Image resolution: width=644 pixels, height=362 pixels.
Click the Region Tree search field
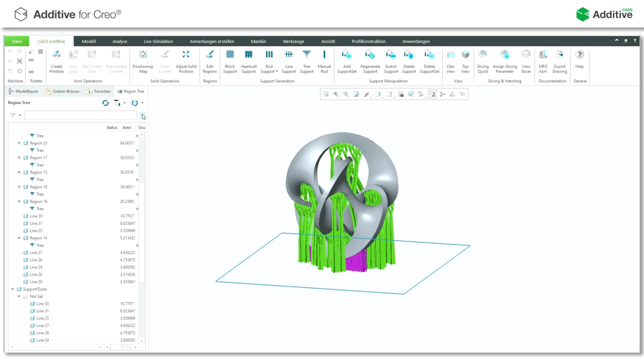80,115
